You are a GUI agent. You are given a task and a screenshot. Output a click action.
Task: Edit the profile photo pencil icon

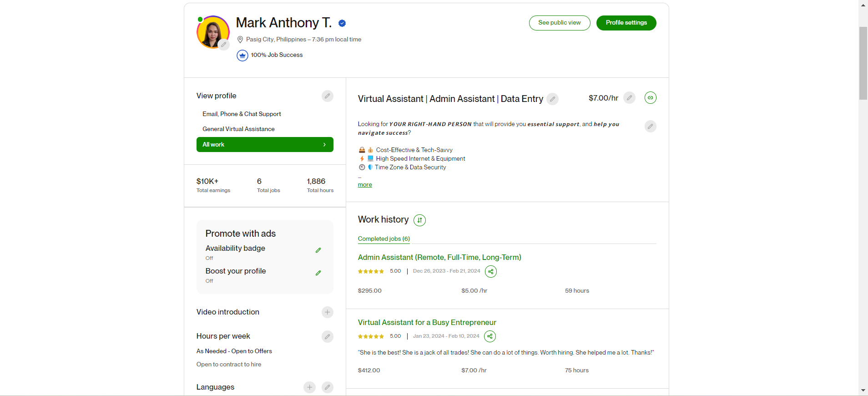tap(223, 45)
